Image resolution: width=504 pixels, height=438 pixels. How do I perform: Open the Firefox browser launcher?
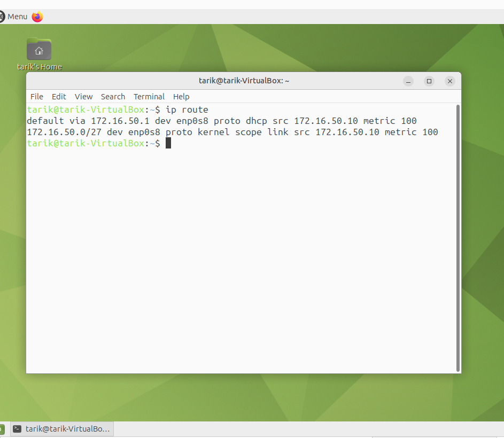pyautogui.click(x=37, y=17)
